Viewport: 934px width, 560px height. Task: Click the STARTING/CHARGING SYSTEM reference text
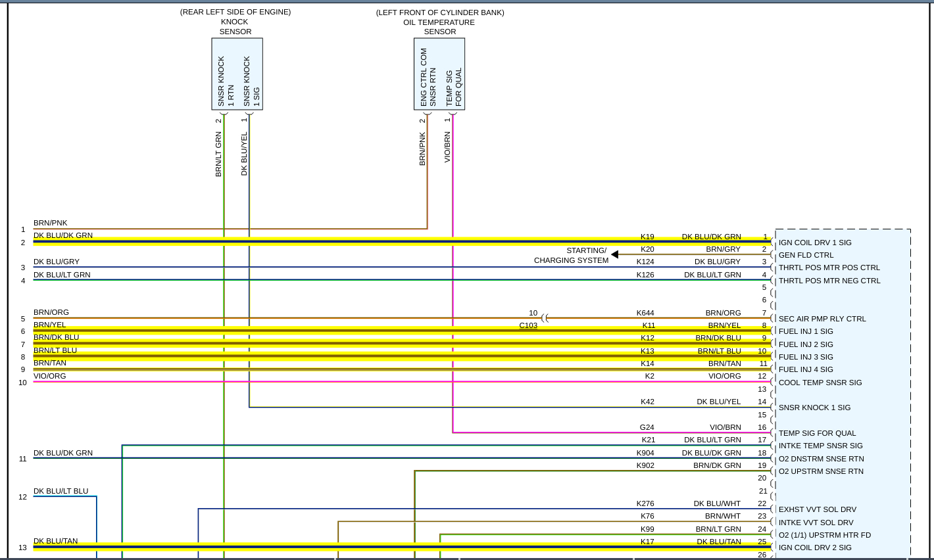pyautogui.click(x=571, y=255)
